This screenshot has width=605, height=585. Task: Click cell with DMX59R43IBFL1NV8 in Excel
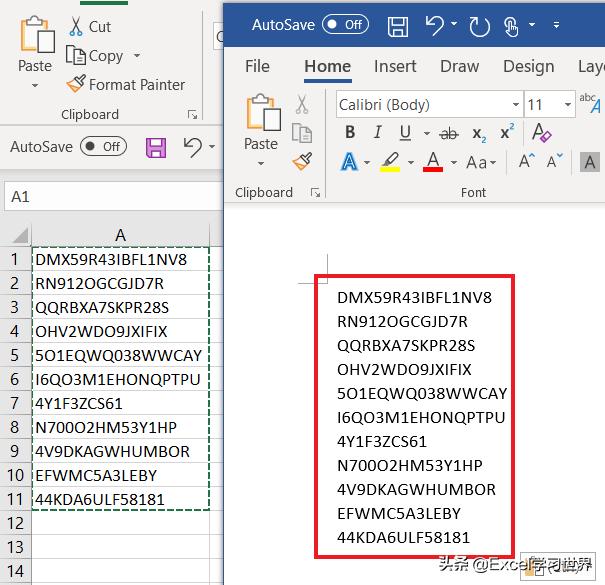(x=120, y=259)
